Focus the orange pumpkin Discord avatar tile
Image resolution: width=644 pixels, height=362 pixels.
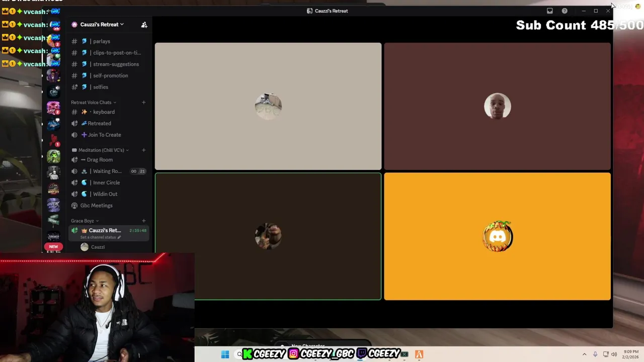[498, 236]
